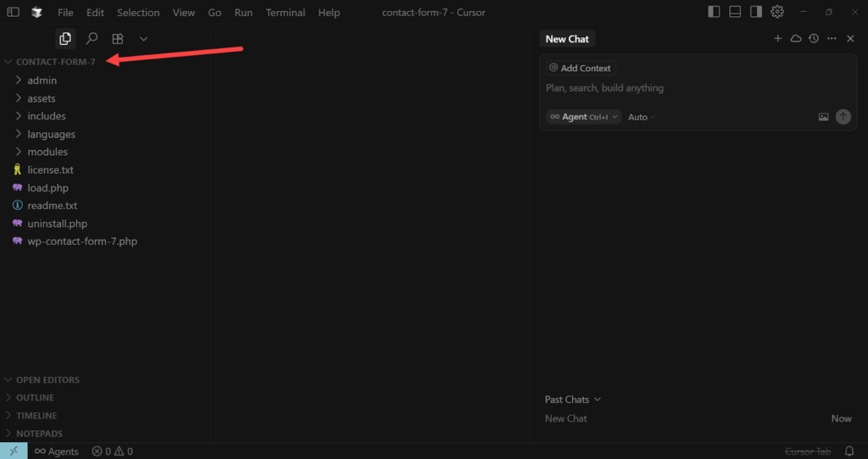Screen dimensions: 868x459
Task: Toggle Cursor Tab in status bar
Action: point(808,451)
